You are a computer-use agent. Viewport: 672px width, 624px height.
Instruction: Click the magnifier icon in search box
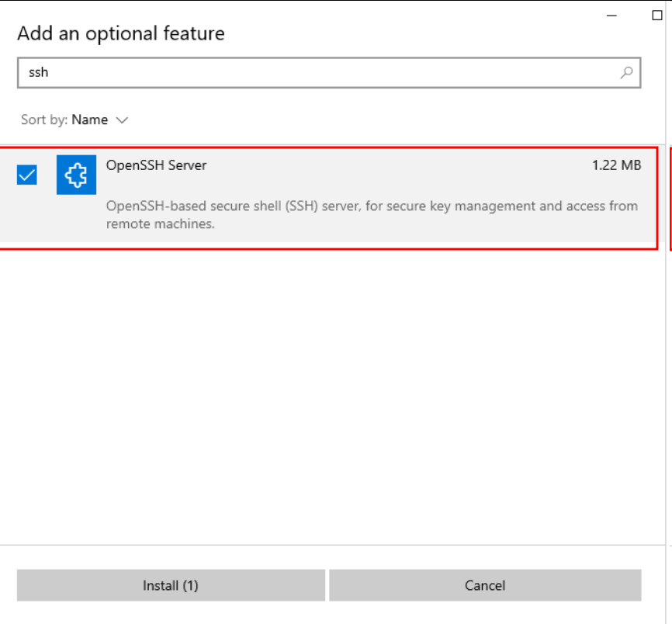pos(626,73)
